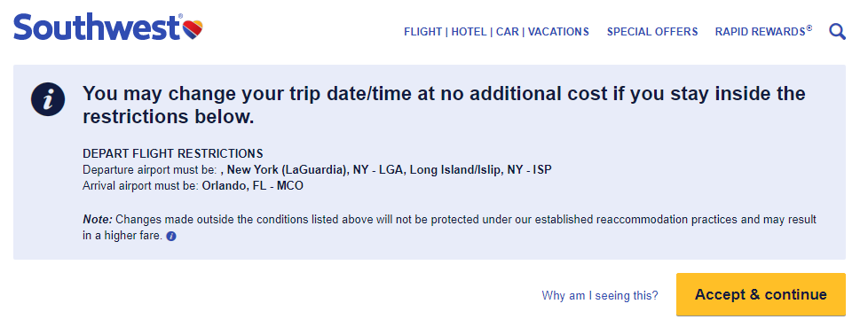Open the search magnifier icon
This screenshot has width=868, height=335.
click(837, 32)
